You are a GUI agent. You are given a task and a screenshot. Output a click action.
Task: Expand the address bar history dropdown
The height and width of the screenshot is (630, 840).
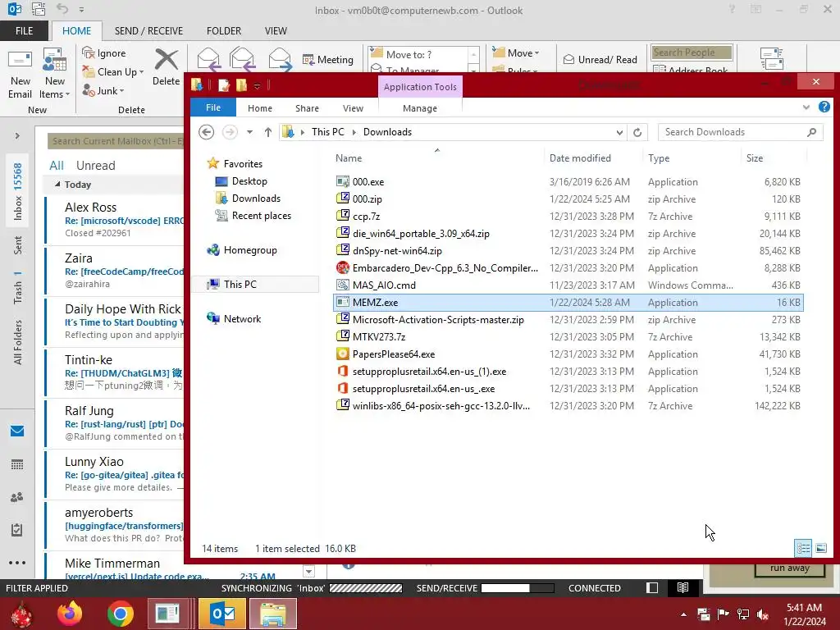620,132
